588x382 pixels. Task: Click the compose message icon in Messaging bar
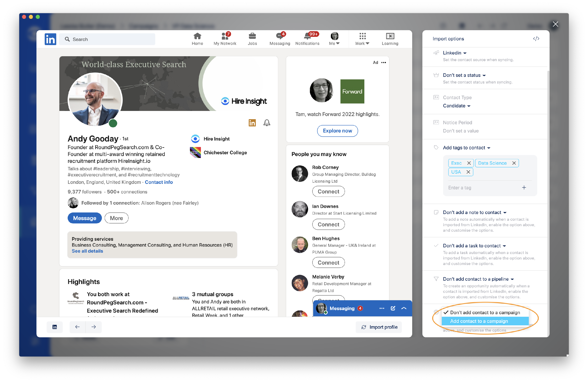point(393,308)
